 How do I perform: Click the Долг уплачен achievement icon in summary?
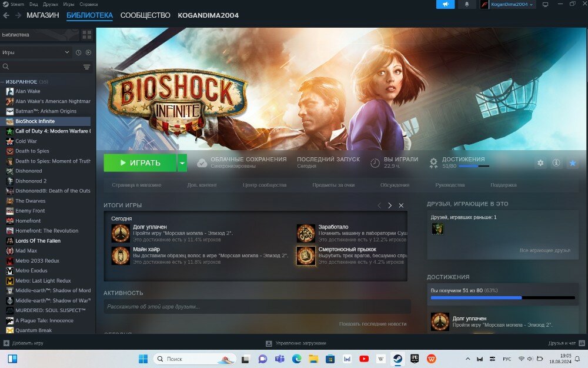pos(121,233)
